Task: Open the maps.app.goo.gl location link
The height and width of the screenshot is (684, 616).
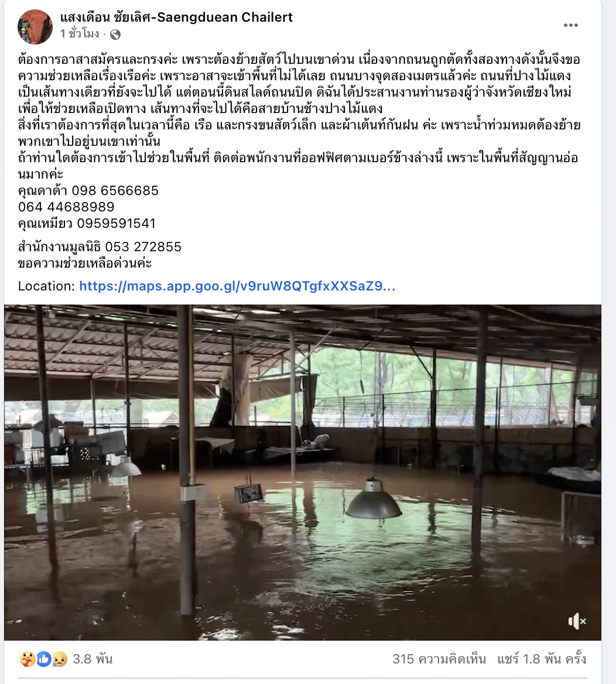Action: tap(237, 286)
